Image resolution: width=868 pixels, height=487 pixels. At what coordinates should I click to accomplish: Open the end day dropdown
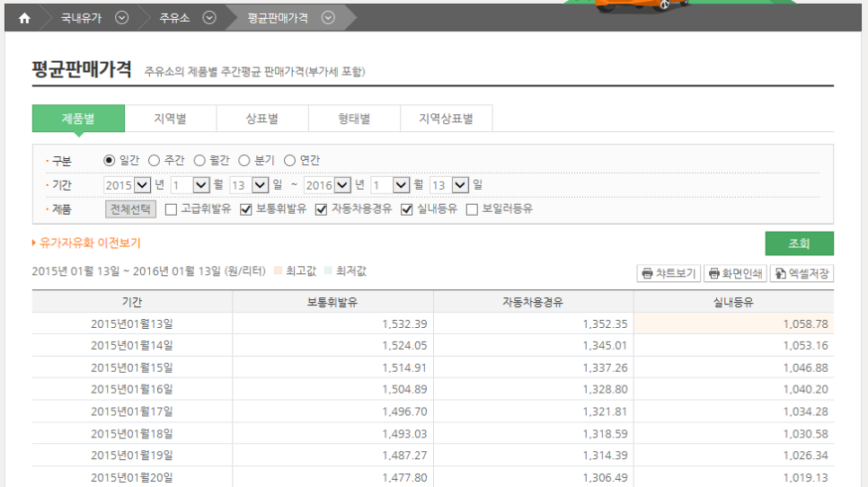(x=449, y=185)
